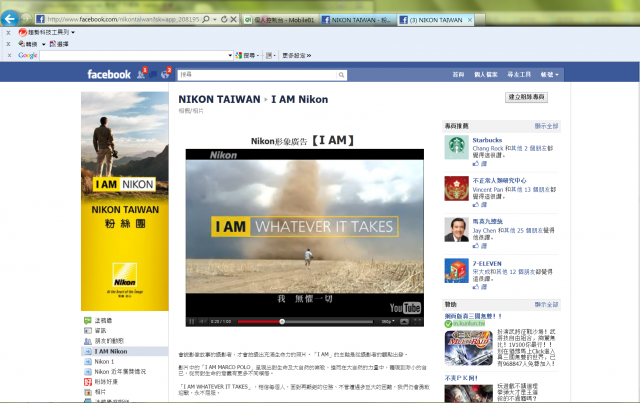Image resolution: width=640 pixels, height=403 pixels.
Task: Click the video expand-size arrow button
Action: pyautogui.click(x=404, y=322)
